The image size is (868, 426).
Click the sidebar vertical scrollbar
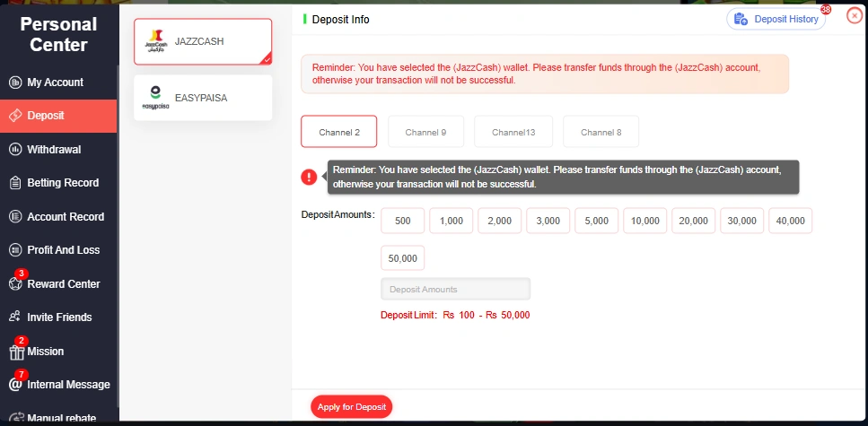click(118, 235)
